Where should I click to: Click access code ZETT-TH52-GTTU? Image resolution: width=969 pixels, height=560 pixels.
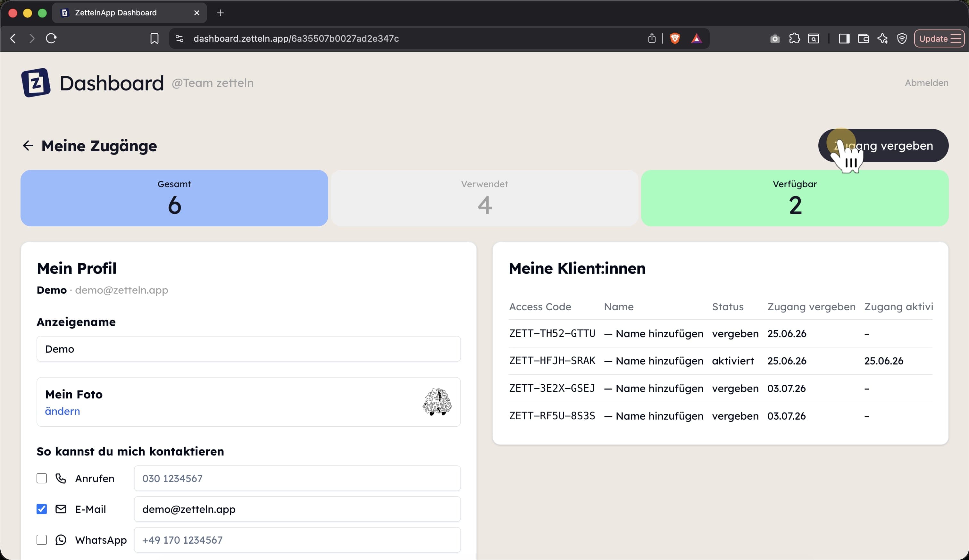tap(552, 333)
